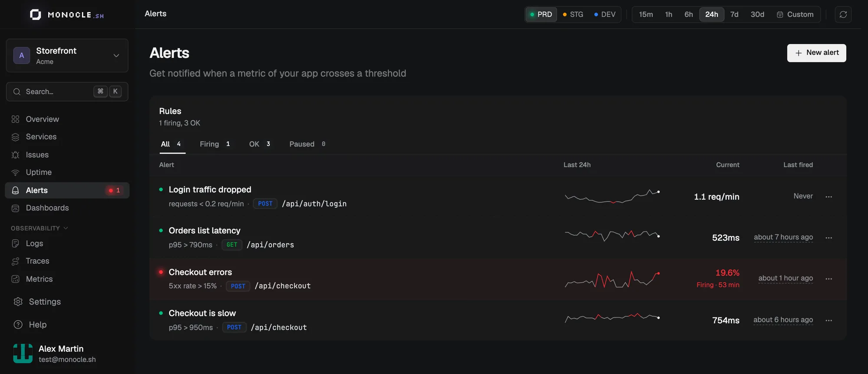
Task: Click the /api/auth/login endpoint text
Action: click(314, 204)
